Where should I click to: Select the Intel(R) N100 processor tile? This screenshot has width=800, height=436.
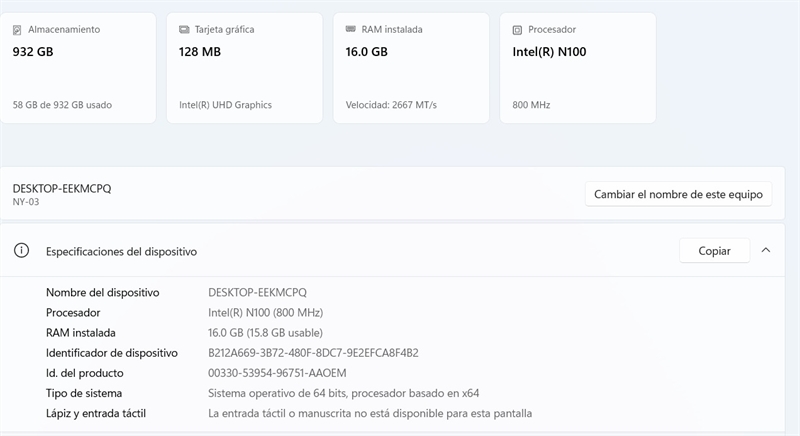(577, 68)
